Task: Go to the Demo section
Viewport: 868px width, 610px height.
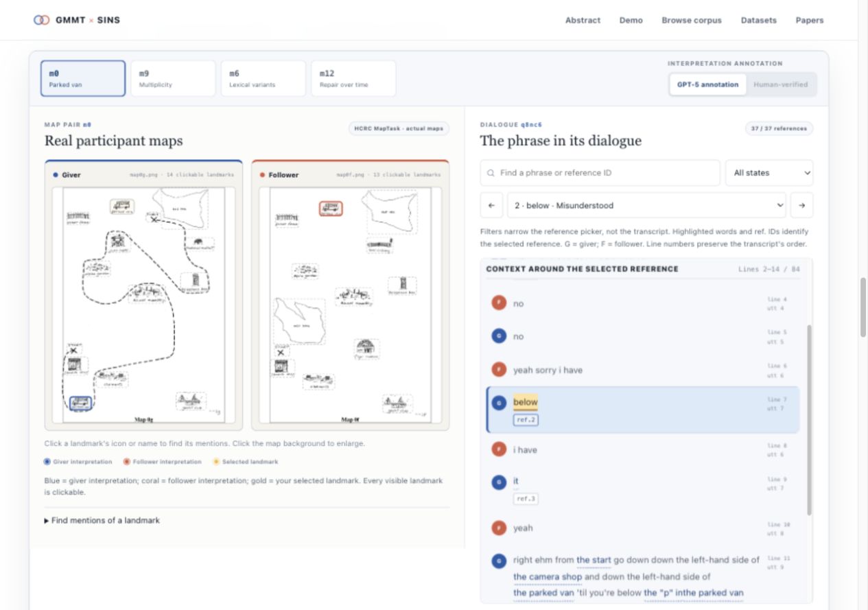Action: [x=631, y=20]
